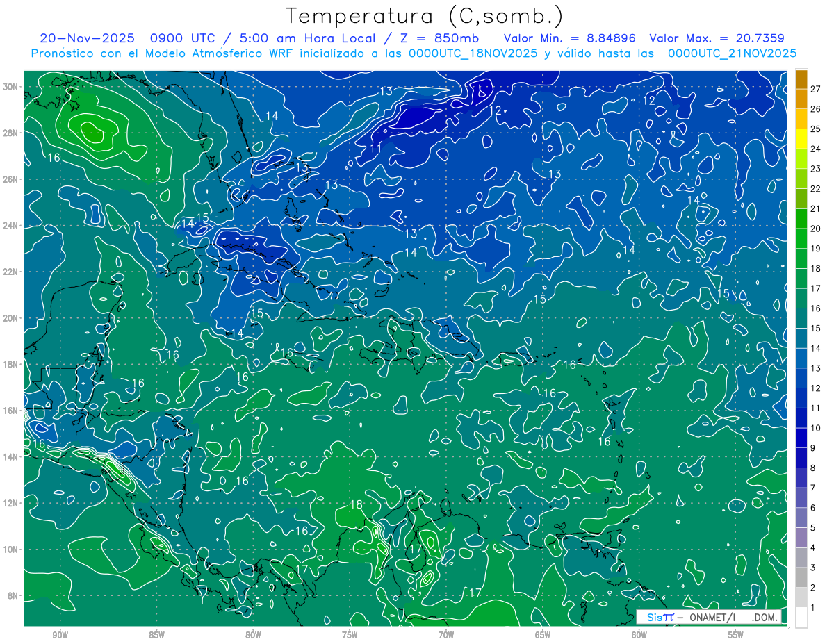Click the '14N' latitude axis label
The height and width of the screenshot is (644, 834).
click(x=10, y=456)
